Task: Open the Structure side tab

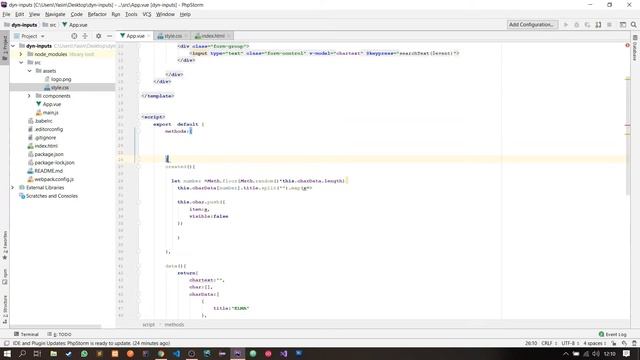Action: click(x=5, y=309)
